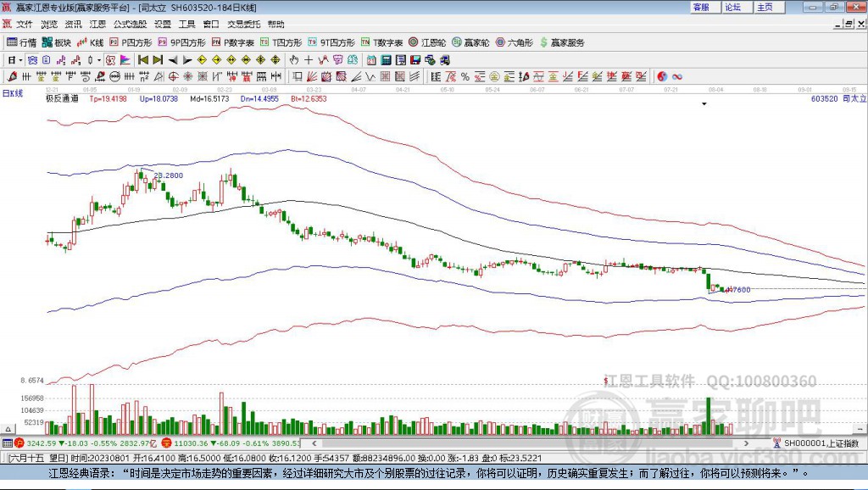Viewport: 868px width, 490px height.
Task: Click the colorful flag icon
Action: [125, 60]
